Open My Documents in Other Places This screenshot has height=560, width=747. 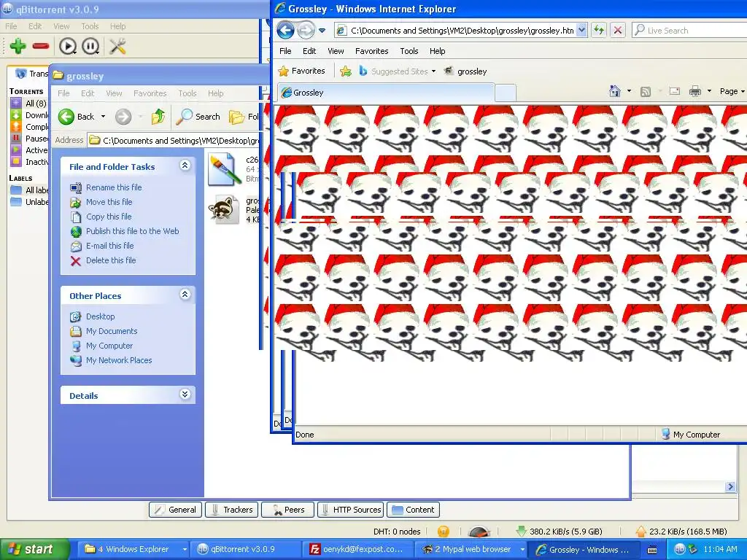coord(112,331)
